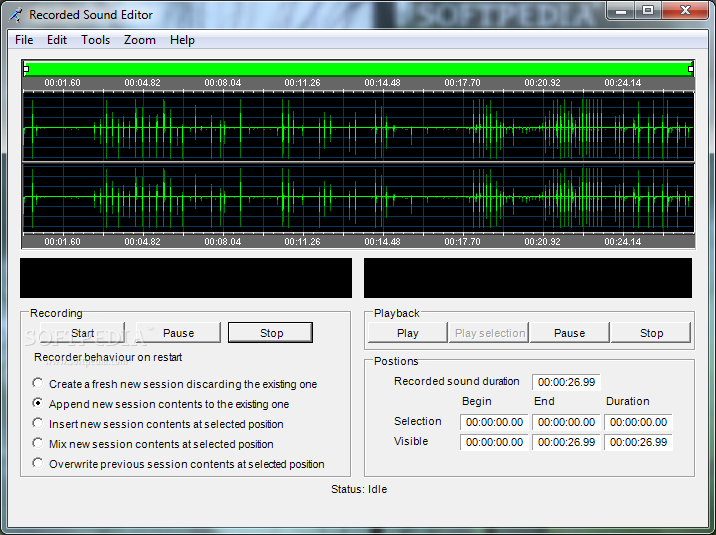Click the 00:08.04 marker on top ruler
The height and width of the screenshot is (535, 716).
click(222, 83)
